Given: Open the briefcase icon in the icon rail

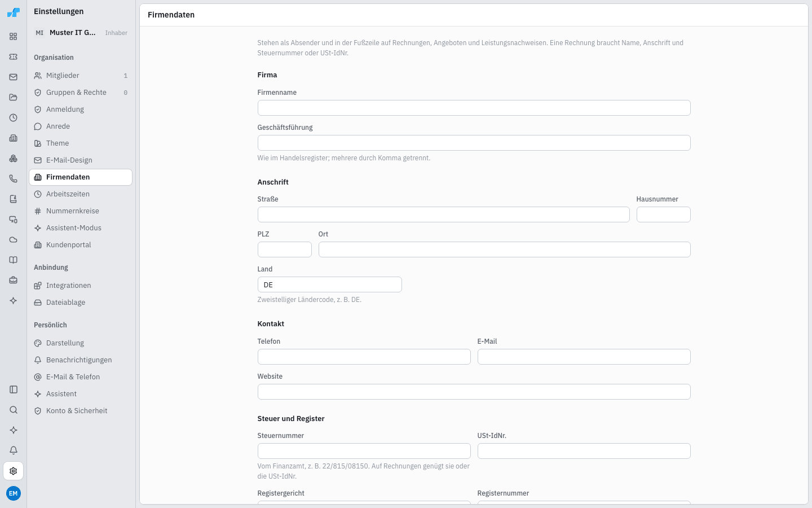Looking at the screenshot, I should tap(14, 281).
